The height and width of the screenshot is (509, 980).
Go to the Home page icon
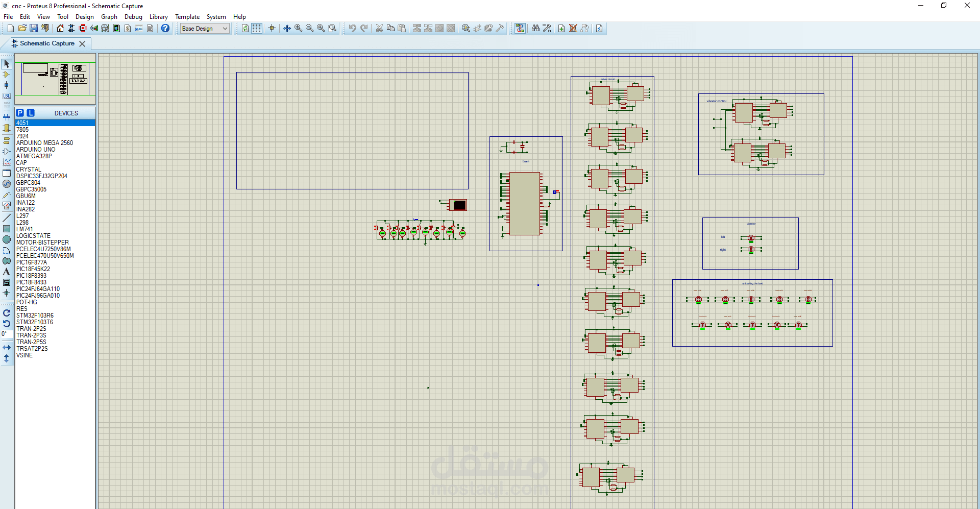(x=60, y=29)
